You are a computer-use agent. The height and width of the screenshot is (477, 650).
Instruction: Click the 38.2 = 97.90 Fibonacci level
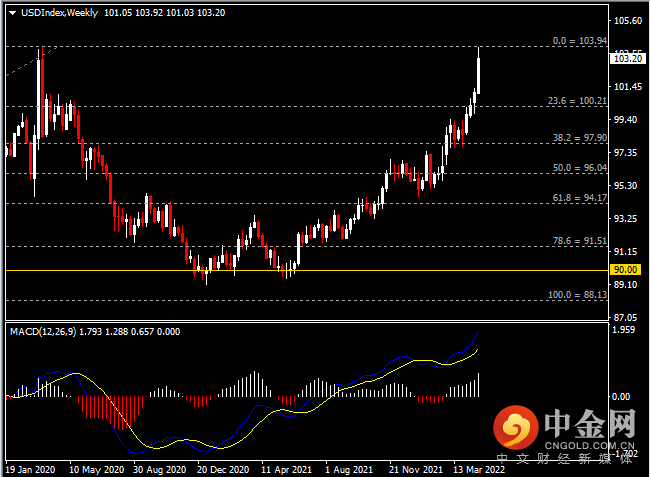pyautogui.click(x=580, y=138)
